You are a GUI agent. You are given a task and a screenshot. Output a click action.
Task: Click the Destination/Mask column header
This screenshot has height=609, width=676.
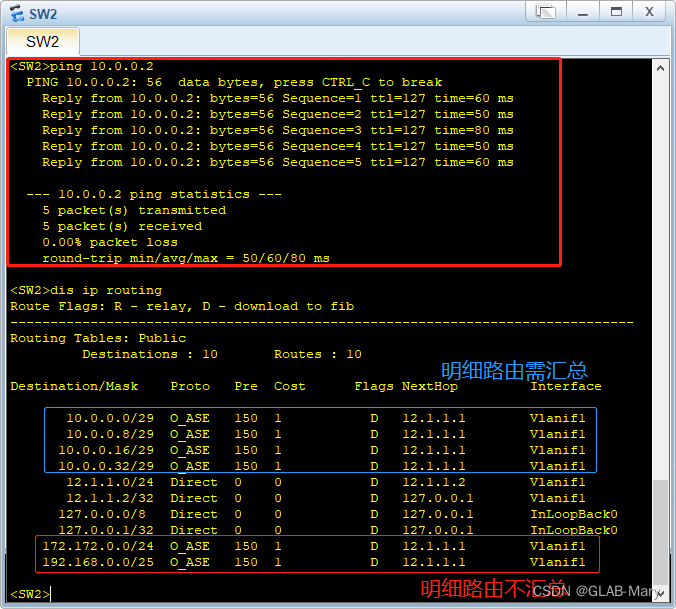(x=74, y=386)
